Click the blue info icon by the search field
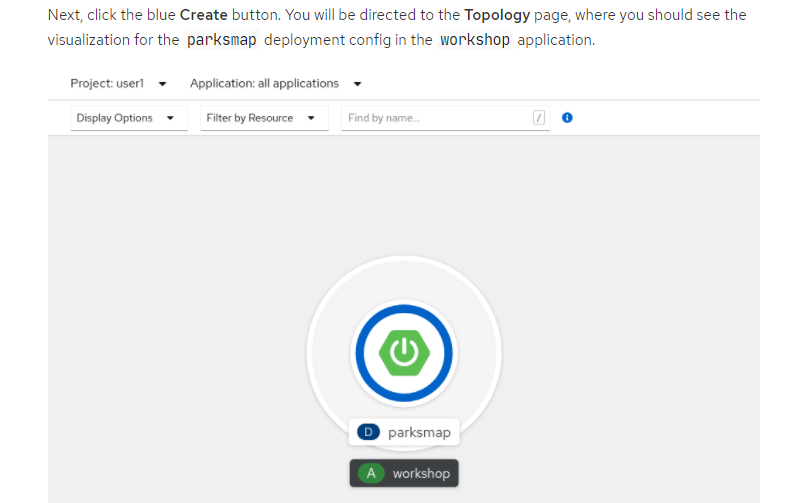 click(567, 118)
